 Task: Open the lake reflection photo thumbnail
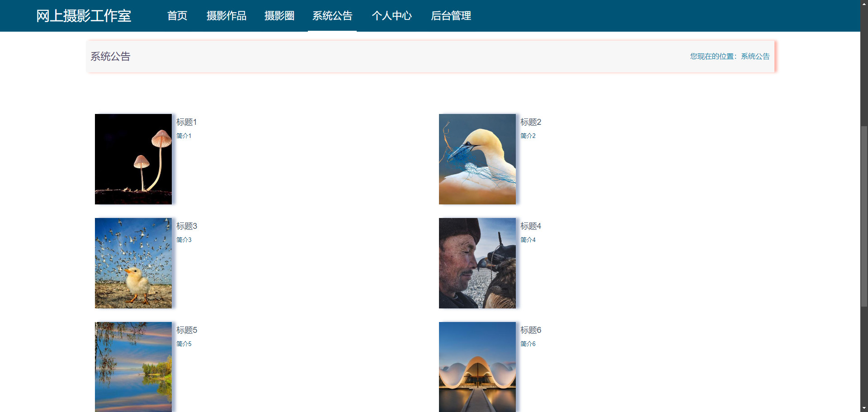point(133,367)
